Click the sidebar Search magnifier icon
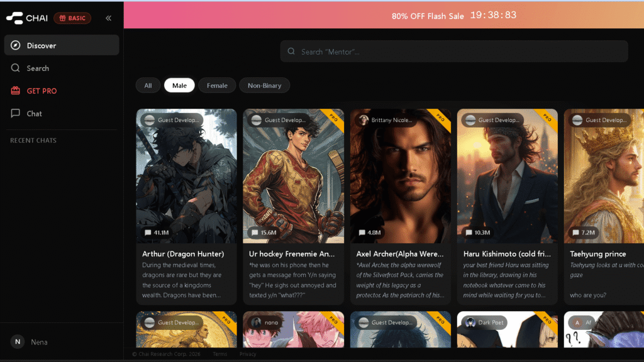This screenshot has height=362, width=644. (x=16, y=68)
